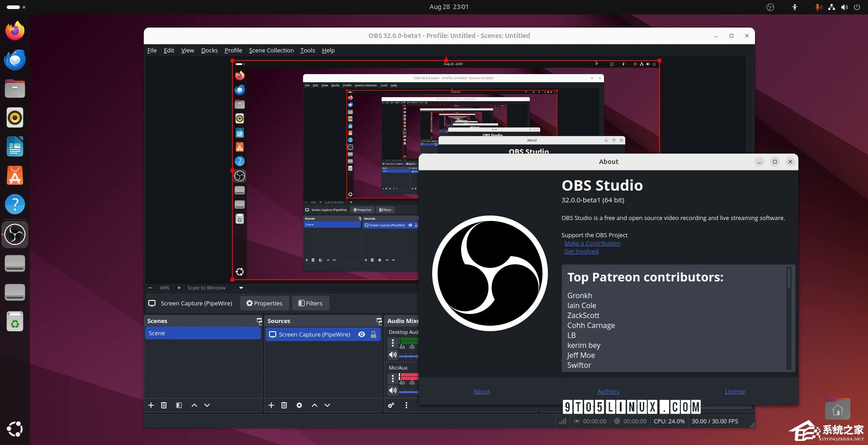Open source properties via the gear icon
The image size is (868, 445).
[x=299, y=405]
